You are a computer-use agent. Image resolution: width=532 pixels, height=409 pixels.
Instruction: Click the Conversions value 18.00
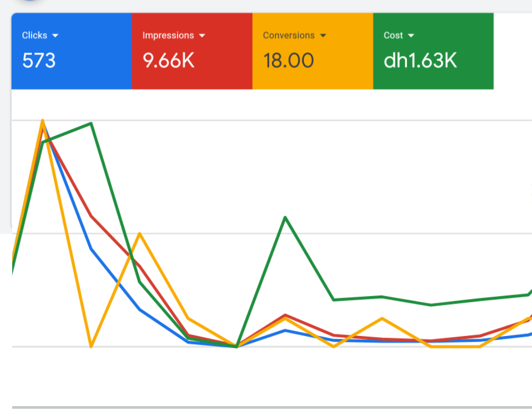coord(288,61)
